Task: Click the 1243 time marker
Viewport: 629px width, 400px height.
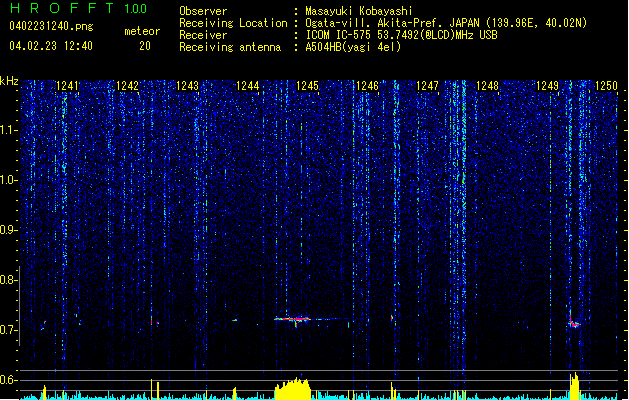Action: (x=187, y=86)
